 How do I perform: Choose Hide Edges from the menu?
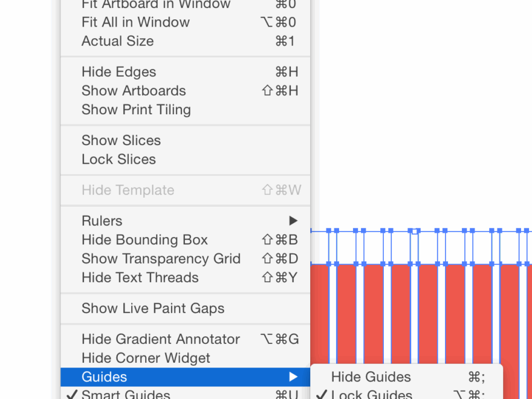tap(119, 72)
